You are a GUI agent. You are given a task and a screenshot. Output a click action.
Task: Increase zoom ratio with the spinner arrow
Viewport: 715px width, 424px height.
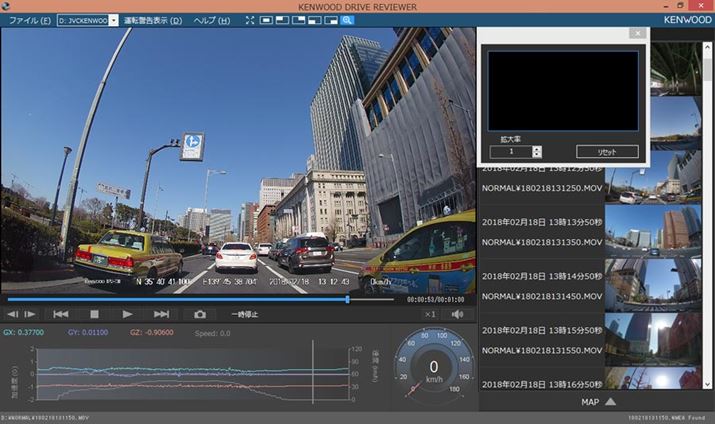[537, 149]
